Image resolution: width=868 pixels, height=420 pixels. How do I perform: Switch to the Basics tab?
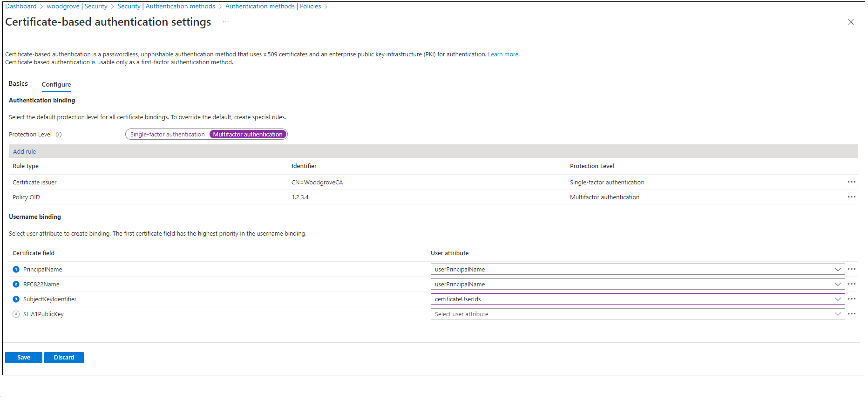coord(18,84)
